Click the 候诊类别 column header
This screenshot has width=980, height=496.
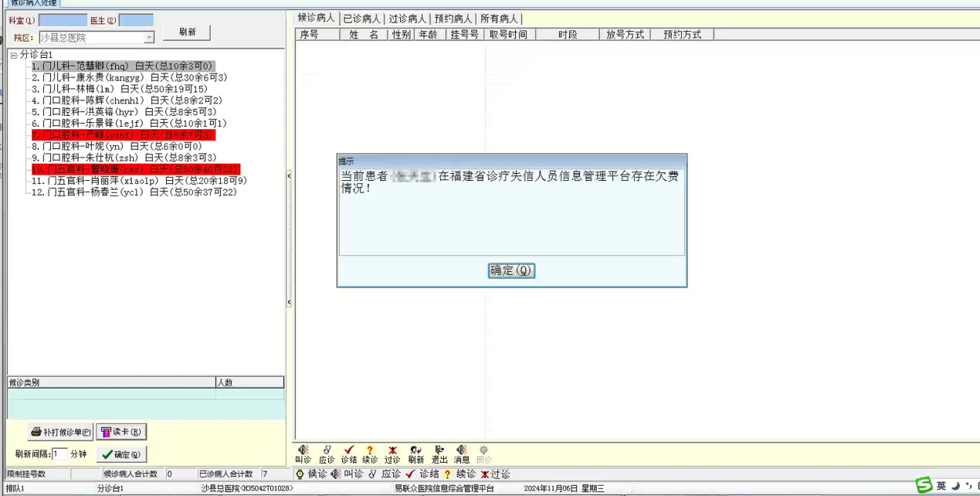tap(111, 382)
